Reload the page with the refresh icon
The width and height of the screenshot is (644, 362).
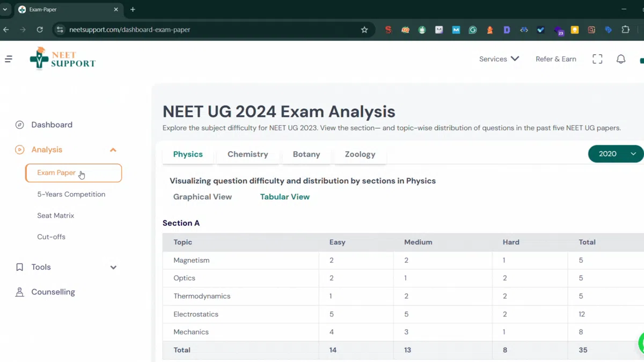pyautogui.click(x=40, y=30)
